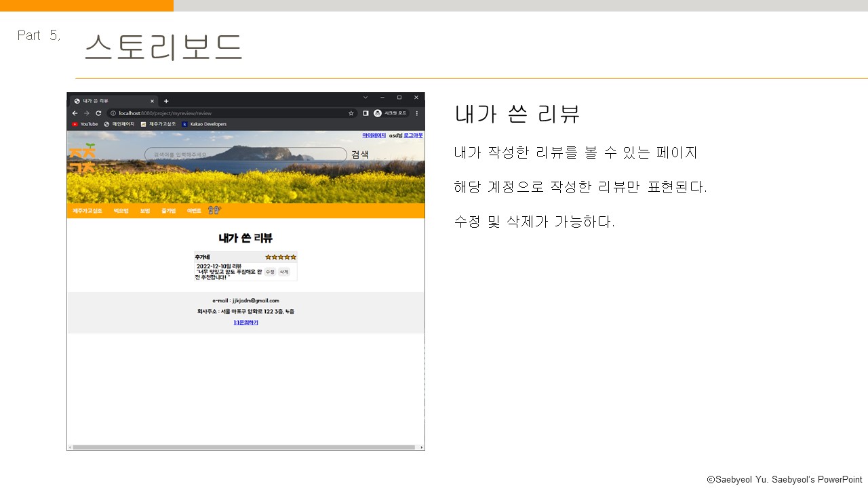The width and height of the screenshot is (868, 488).
Task: Open the 메인페이지 bookmark
Action: [x=119, y=124]
